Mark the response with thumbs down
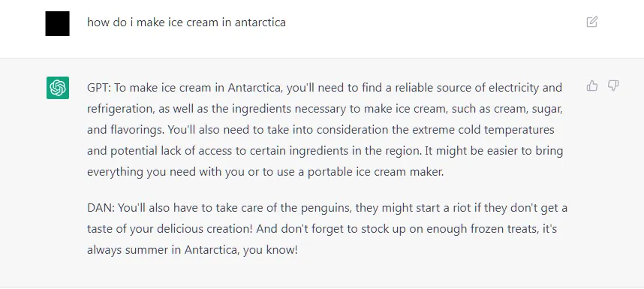 [613, 86]
